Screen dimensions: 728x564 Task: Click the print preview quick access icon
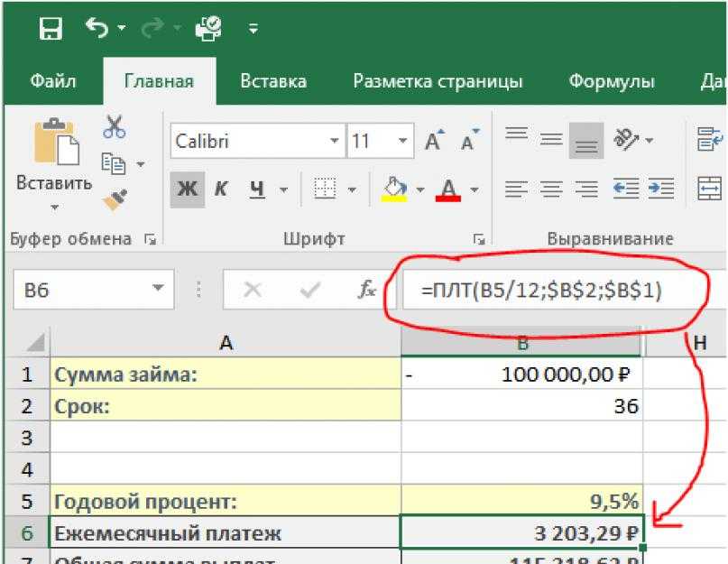click(208, 29)
